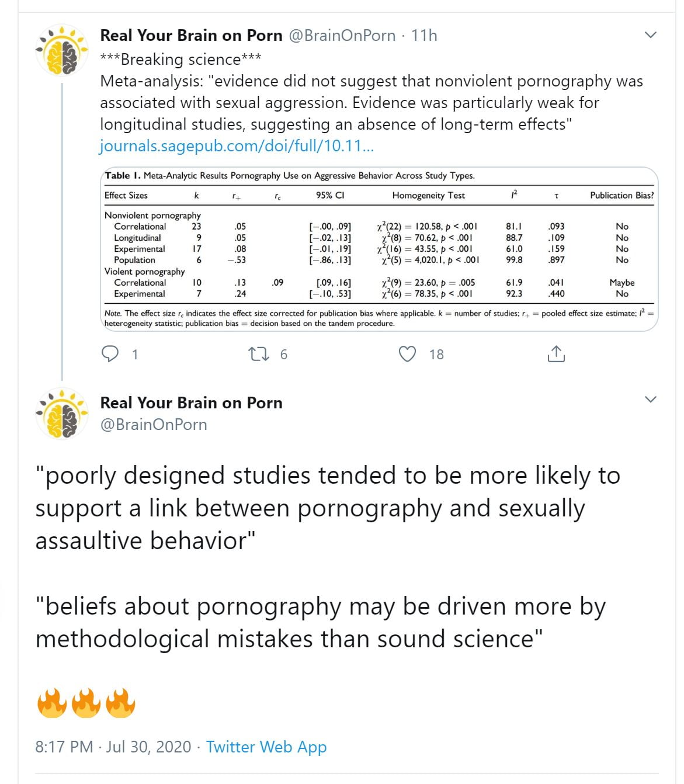The width and height of the screenshot is (684, 784).
Task: Click the retweet arrows icon
Action: tap(258, 354)
